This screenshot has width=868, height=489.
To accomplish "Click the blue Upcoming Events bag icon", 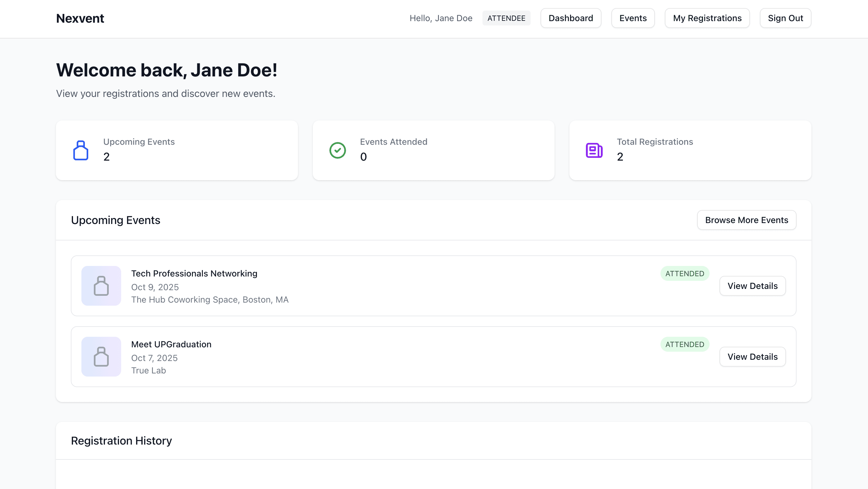I will (x=80, y=150).
